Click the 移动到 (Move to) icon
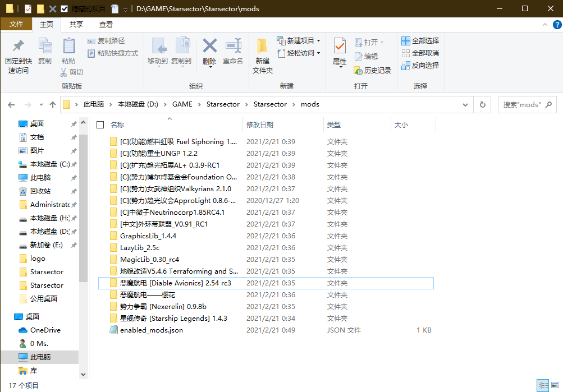The width and height of the screenshot is (563, 392). (157, 47)
